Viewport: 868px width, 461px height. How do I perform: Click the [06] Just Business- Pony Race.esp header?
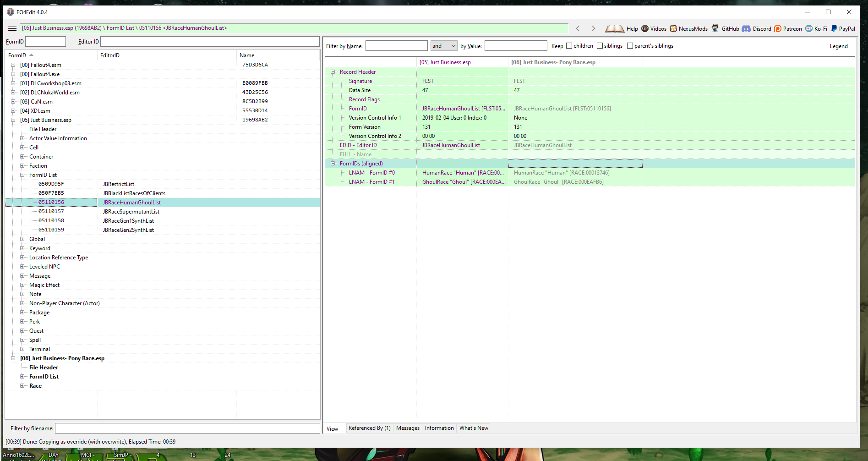575,62
